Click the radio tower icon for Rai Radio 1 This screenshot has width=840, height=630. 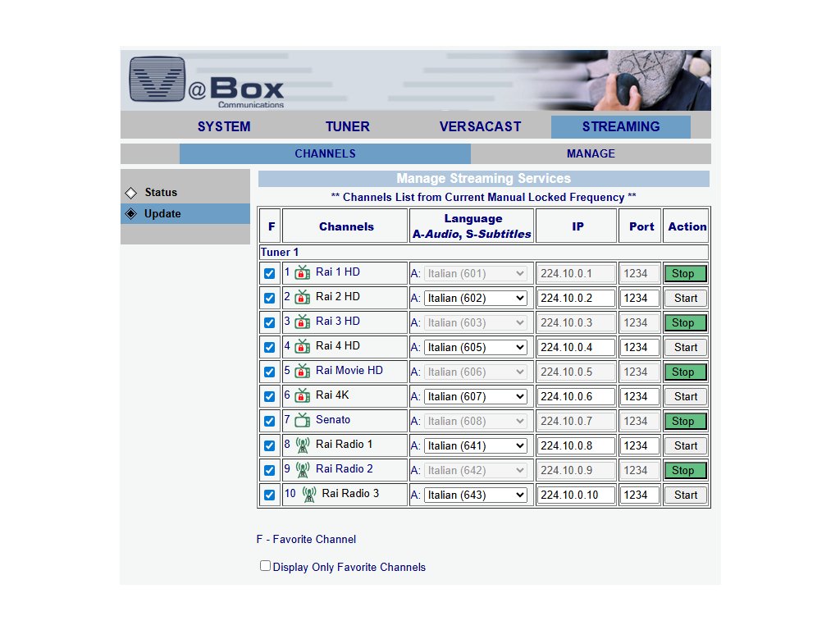(303, 445)
